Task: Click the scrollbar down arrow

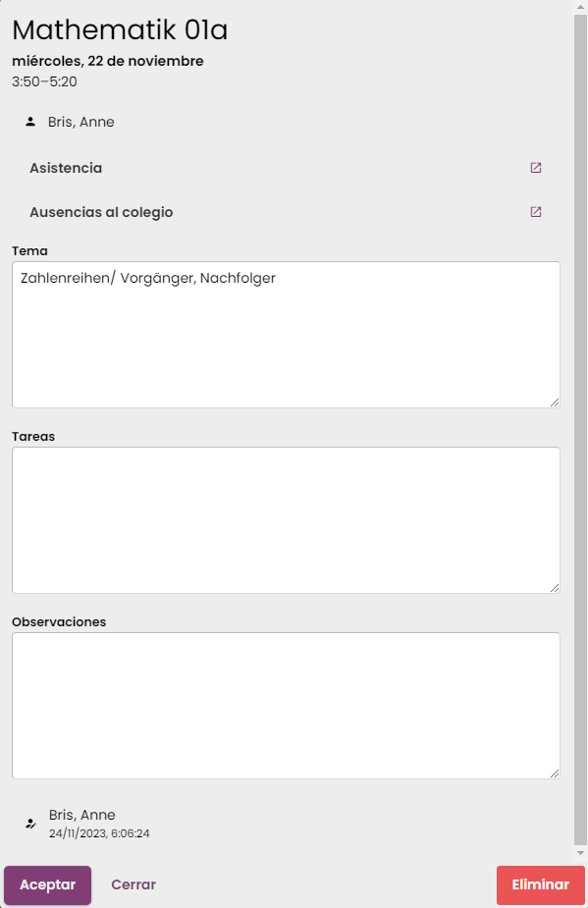Action: pos(580,853)
